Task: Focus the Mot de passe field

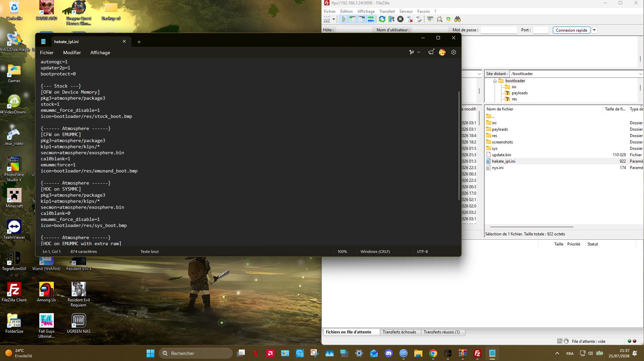Action: 499,30
